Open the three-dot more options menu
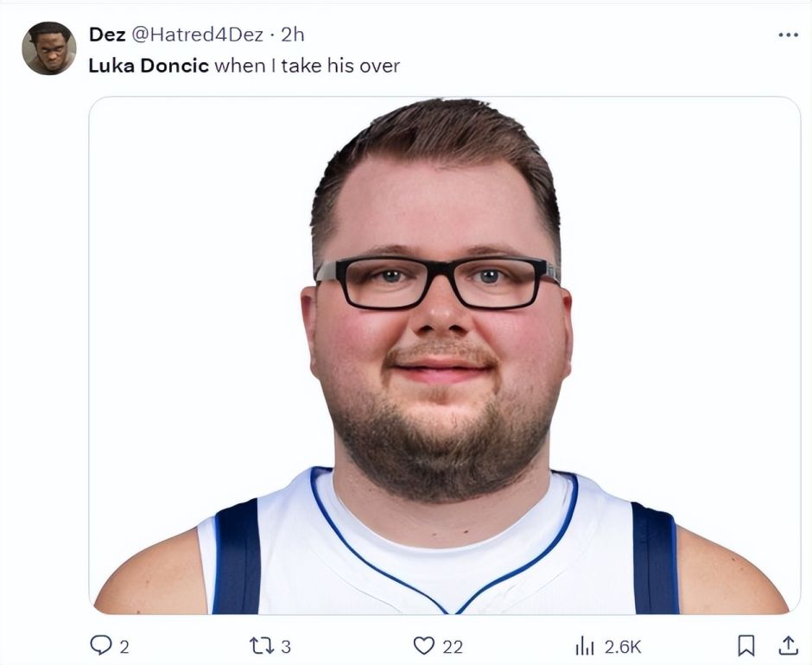The height and width of the screenshot is (665, 812). (788, 35)
